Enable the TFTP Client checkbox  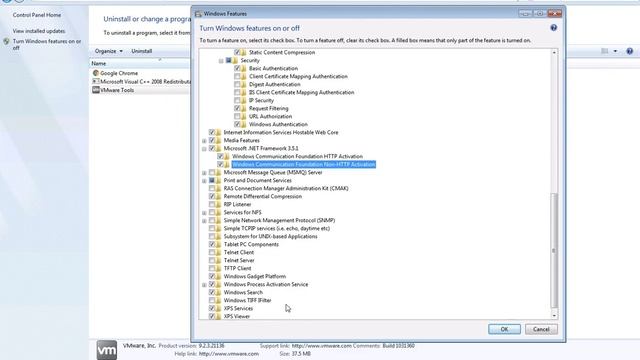[211, 268]
